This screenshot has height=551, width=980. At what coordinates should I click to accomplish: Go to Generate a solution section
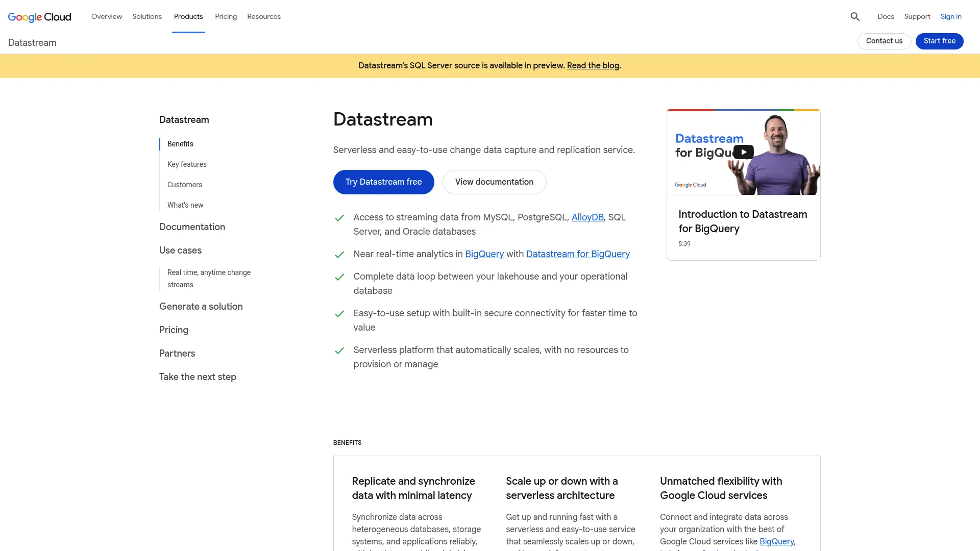[x=201, y=307]
